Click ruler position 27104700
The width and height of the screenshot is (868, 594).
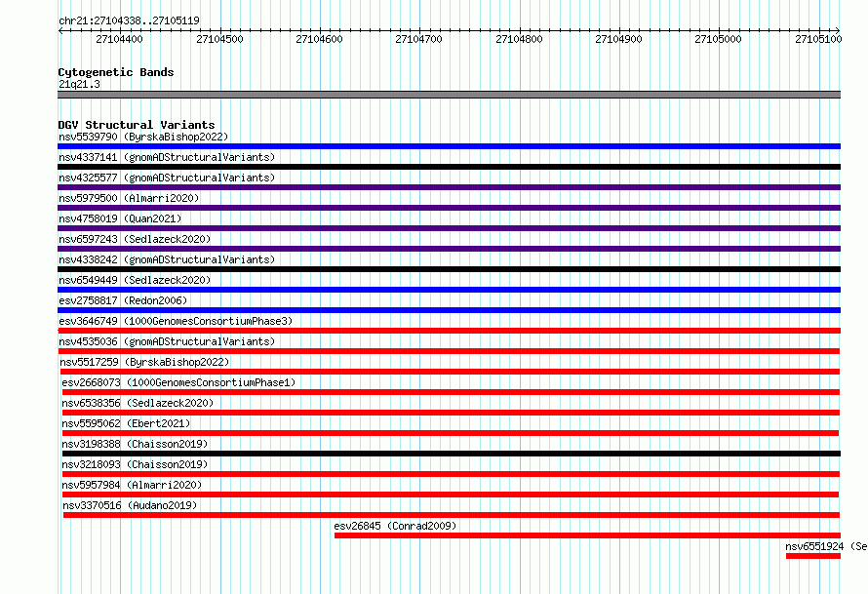point(419,39)
